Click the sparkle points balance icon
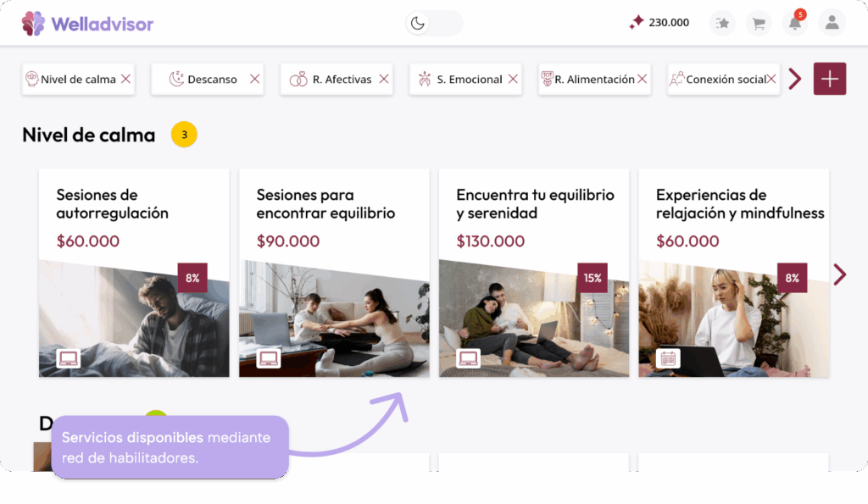868x504 pixels. click(636, 22)
